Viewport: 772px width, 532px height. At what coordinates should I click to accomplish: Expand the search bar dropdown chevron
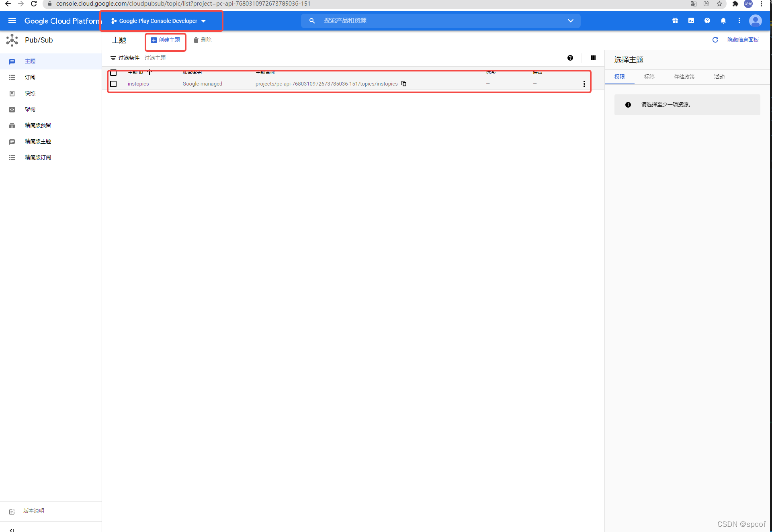tap(570, 20)
